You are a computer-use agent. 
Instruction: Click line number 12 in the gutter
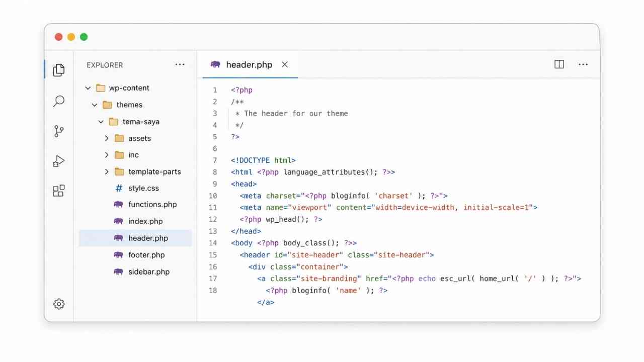(x=213, y=219)
